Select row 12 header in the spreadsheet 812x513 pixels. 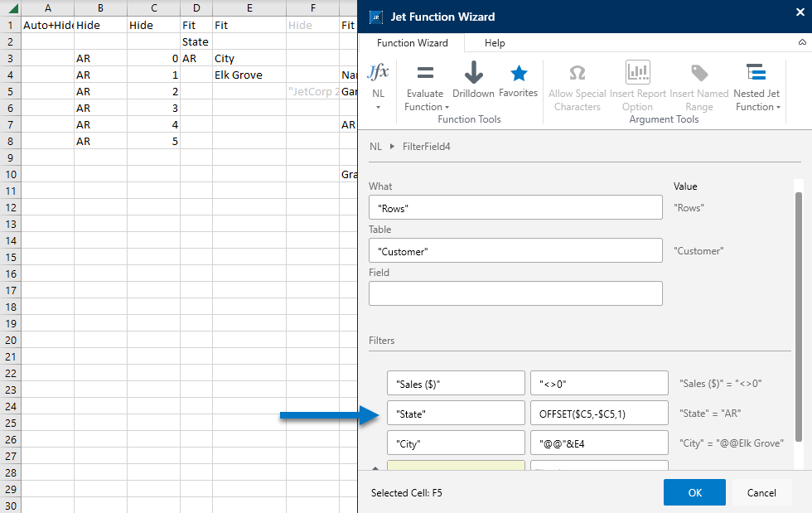coord(10,208)
